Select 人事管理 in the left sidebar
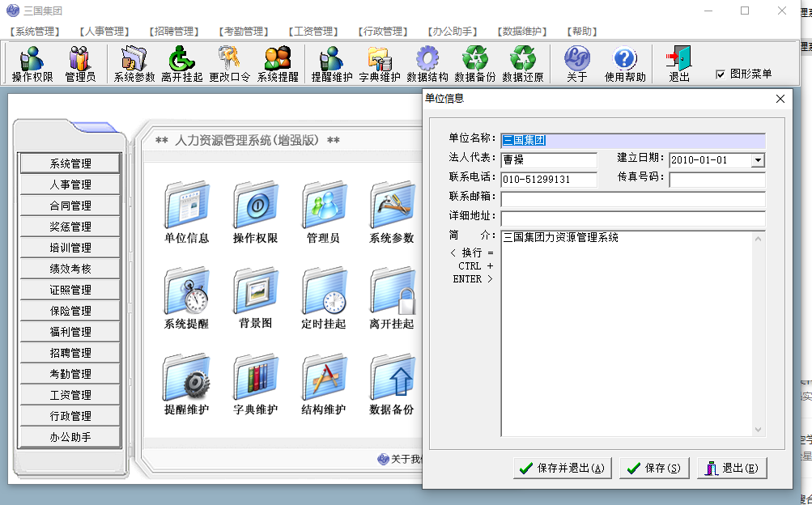The height and width of the screenshot is (505, 812). point(70,185)
